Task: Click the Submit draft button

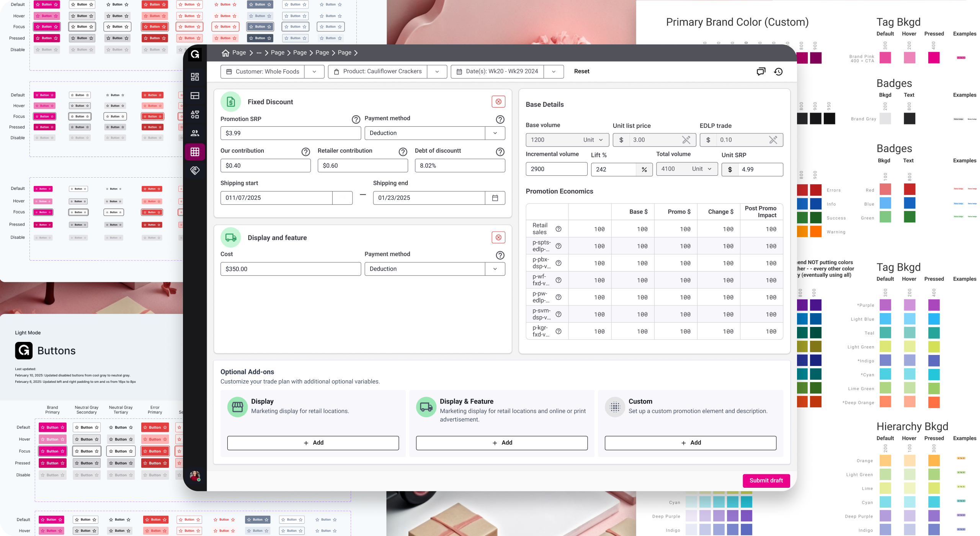Action: pyautogui.click(x=766, y=480)
